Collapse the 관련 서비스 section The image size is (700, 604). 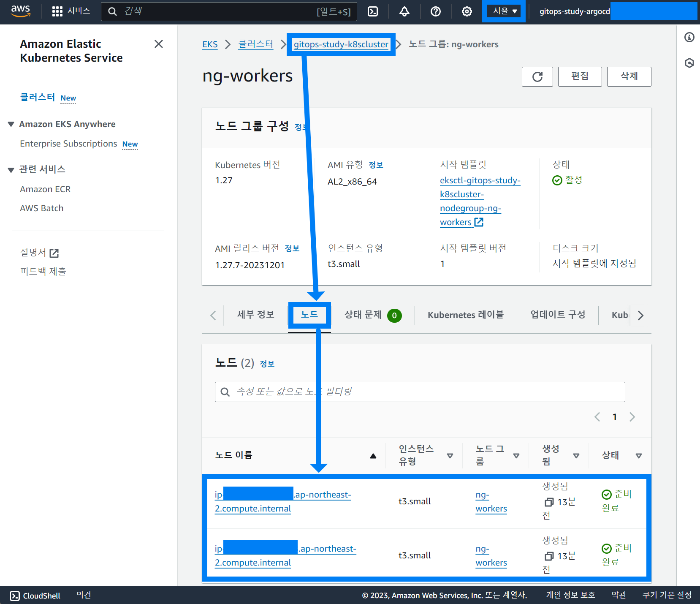[11, 170]
